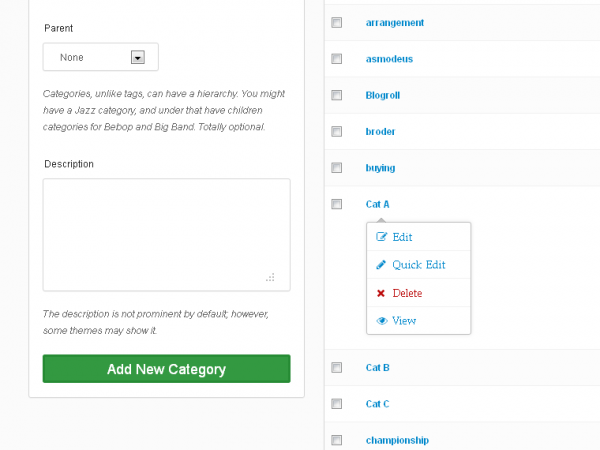This screenshot has height=450, width=600.
Task: Click the Quick Edit pencil icon
Action: point(381,265)
